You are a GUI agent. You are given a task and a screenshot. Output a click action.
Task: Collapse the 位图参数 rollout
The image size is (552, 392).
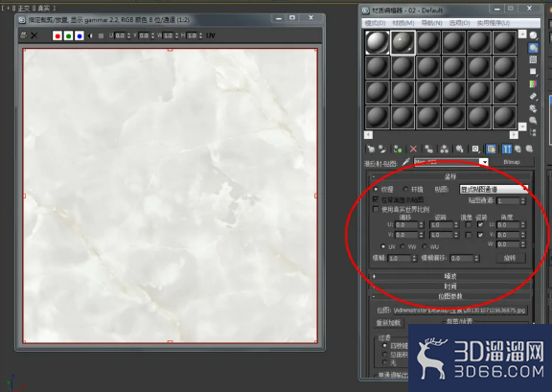click(x=450, y=296)
